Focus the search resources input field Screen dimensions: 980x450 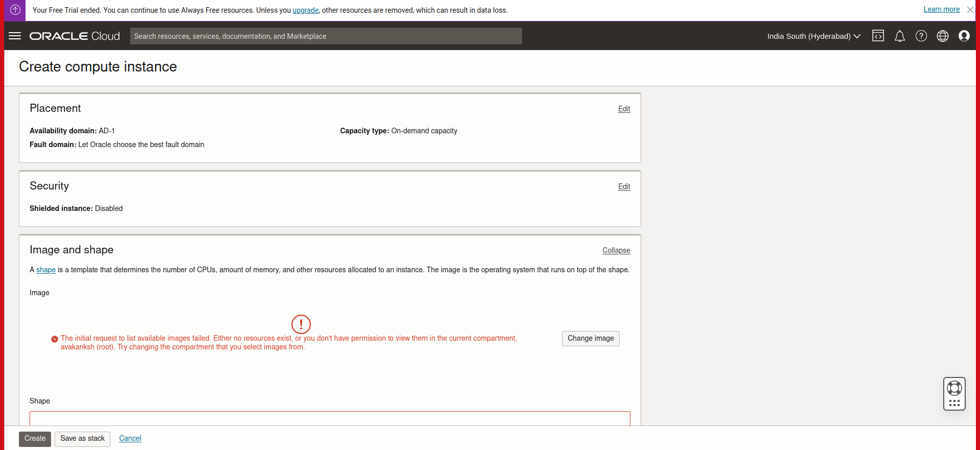coord(326,36)
